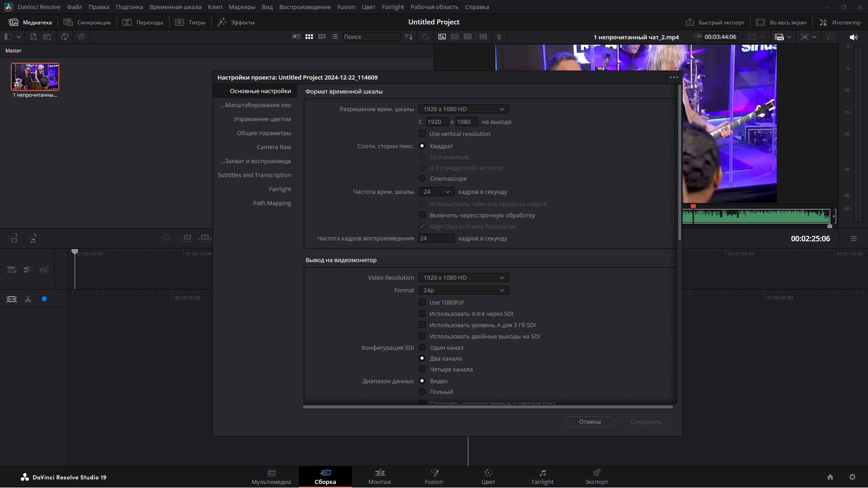Open the Inspector panel
Image resolution: width=868 pixels, height=488 pixels.
(x=840, y=22)
